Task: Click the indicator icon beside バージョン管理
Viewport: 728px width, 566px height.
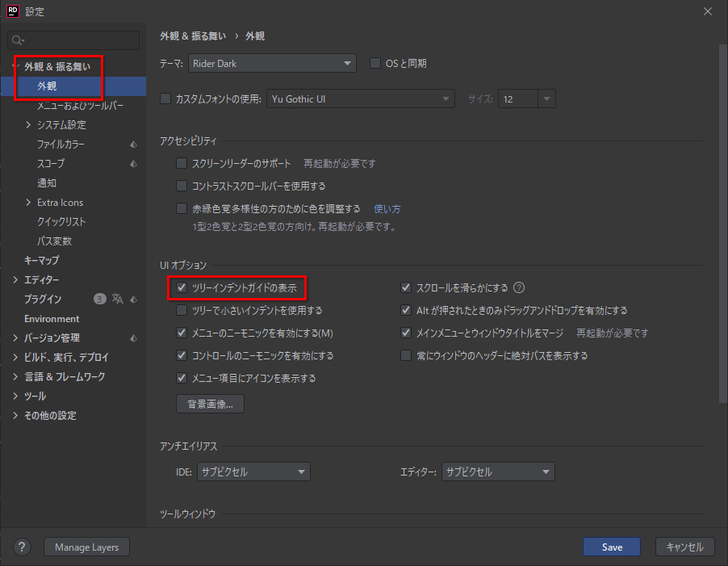Action: [x=134, y=338]
